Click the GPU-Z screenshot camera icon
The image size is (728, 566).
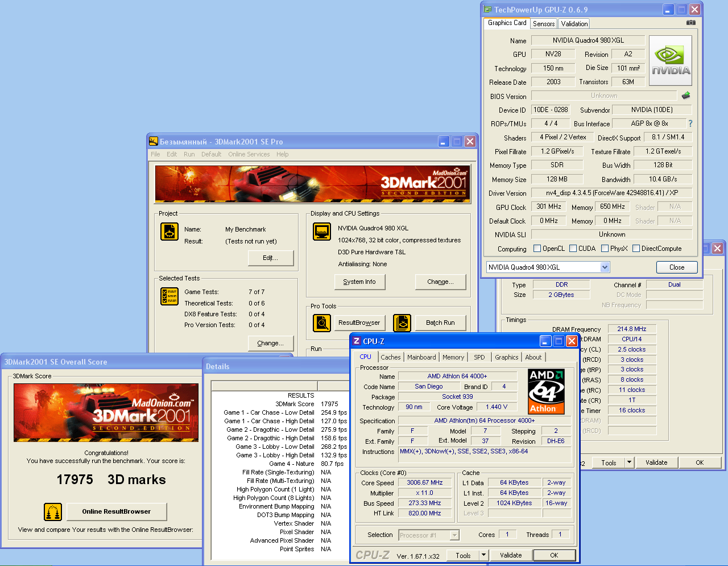coord(690,23)
